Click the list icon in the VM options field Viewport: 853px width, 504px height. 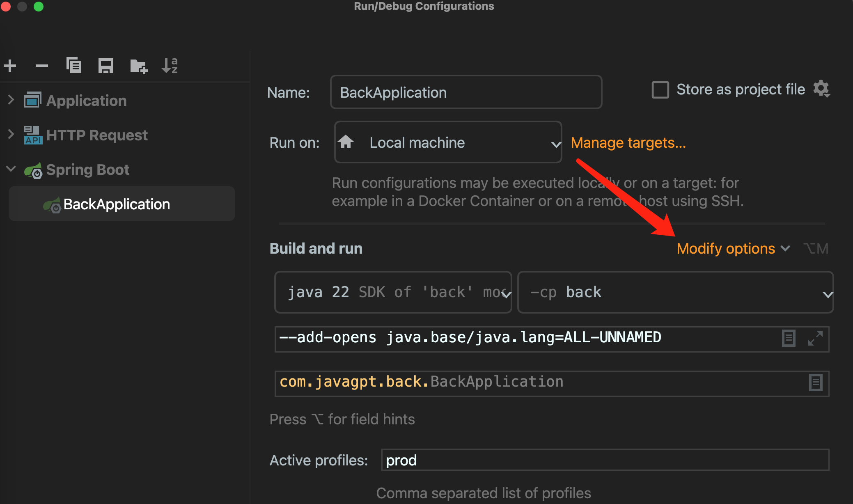pos(788,338)
